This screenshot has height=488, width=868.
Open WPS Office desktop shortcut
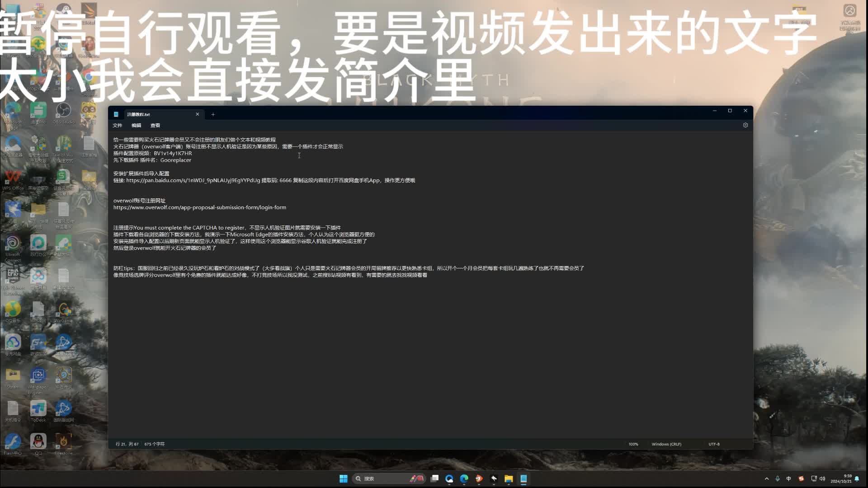[x=13, y=180]
